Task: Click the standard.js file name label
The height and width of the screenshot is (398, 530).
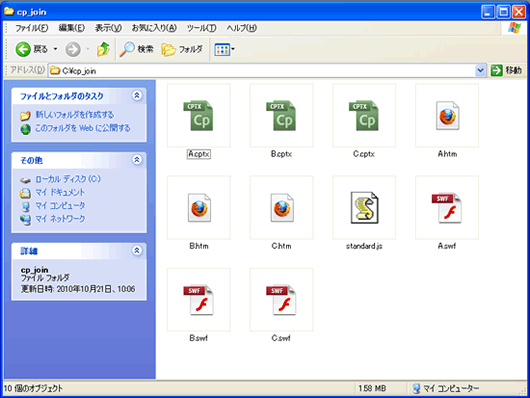Action: [x=364, y=246]
